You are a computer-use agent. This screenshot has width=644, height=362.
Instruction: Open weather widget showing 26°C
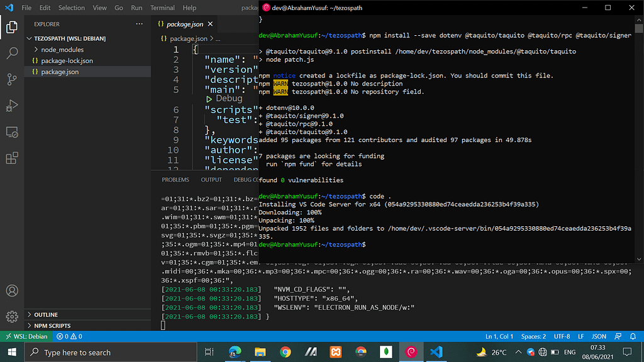[x=492, y=352]
